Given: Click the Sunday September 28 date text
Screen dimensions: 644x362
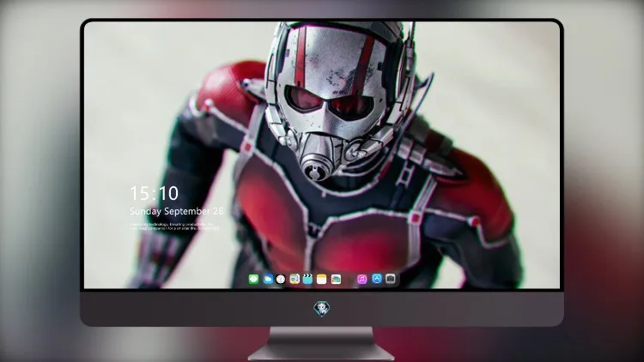Looking at the screenshot, I should [x=177, y=211].
